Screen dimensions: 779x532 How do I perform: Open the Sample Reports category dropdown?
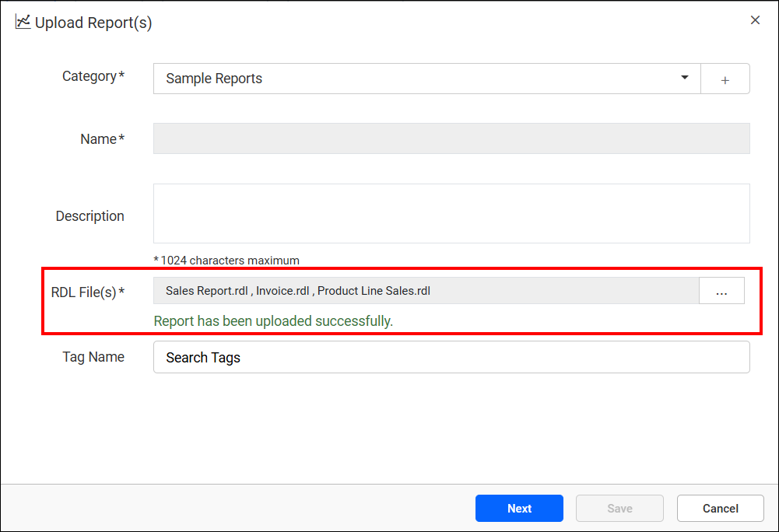(428, 78)
